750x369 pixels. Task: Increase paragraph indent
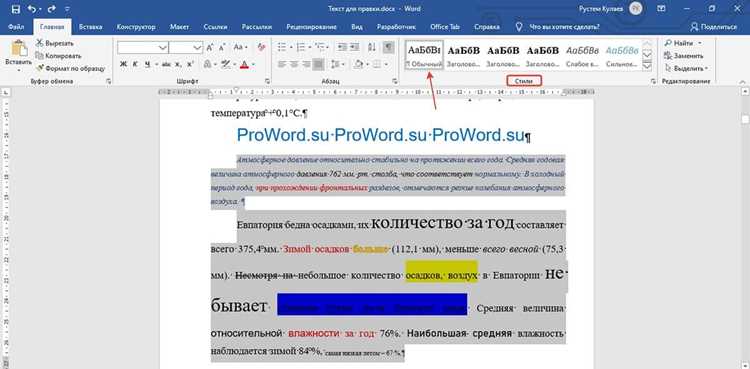(356, 47)
